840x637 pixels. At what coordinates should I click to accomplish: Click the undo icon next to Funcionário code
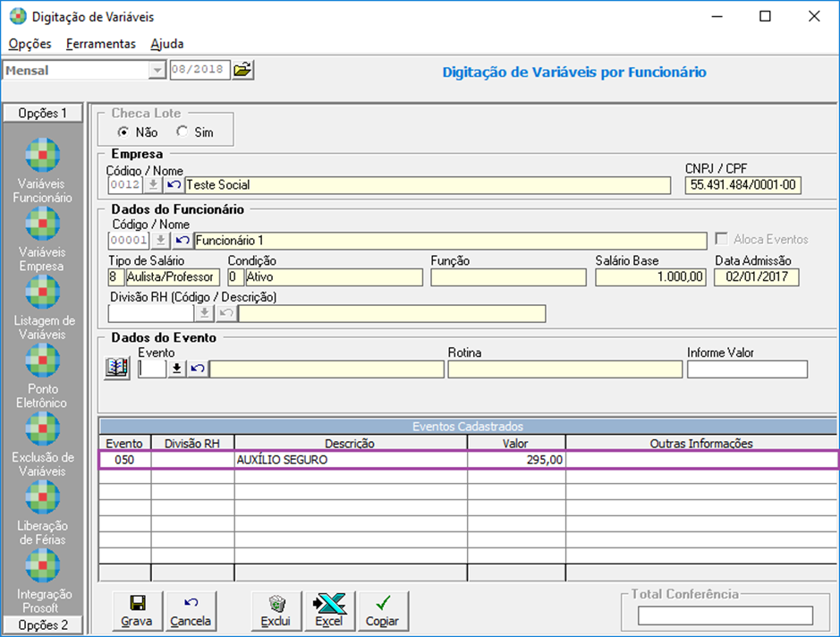click(x=182, y=241)
